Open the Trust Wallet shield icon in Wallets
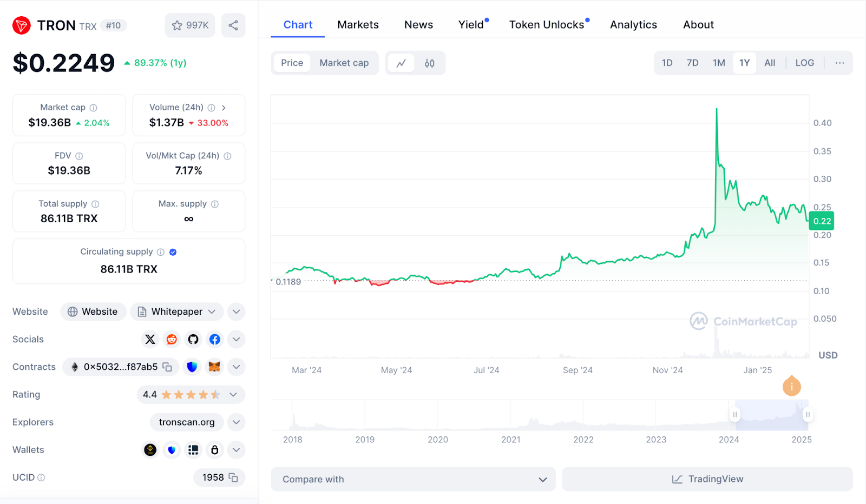This screenshot has width=866, height=504. tap(172, 449)
